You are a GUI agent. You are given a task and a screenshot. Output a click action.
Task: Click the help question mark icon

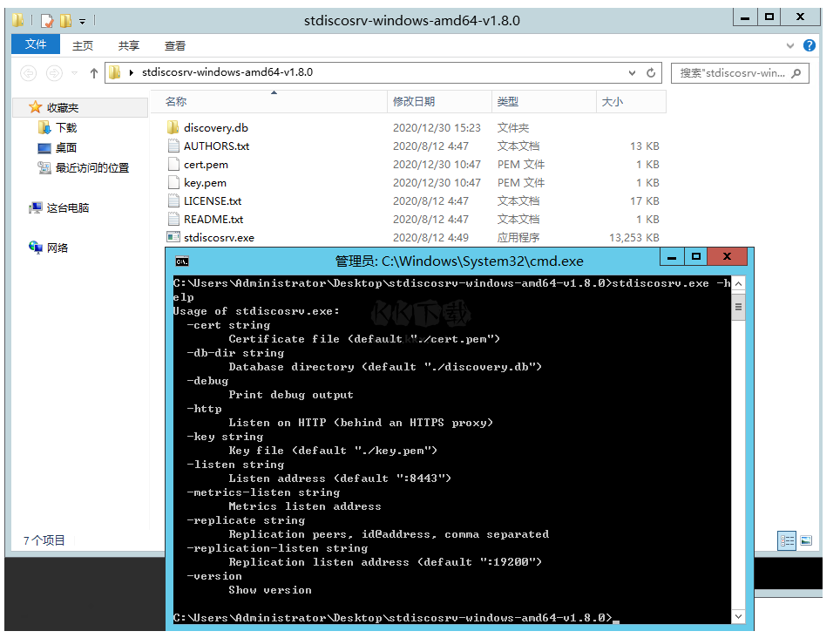810,45
